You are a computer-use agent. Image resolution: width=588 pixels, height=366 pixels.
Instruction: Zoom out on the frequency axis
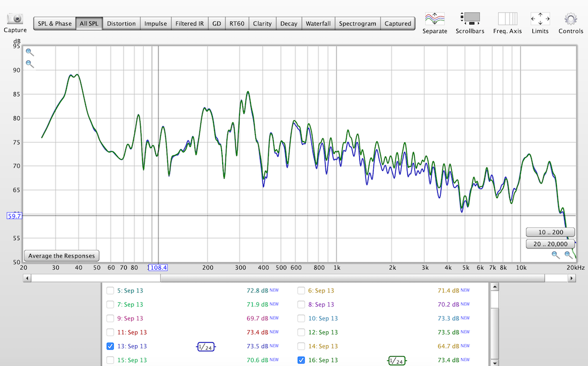555,254
